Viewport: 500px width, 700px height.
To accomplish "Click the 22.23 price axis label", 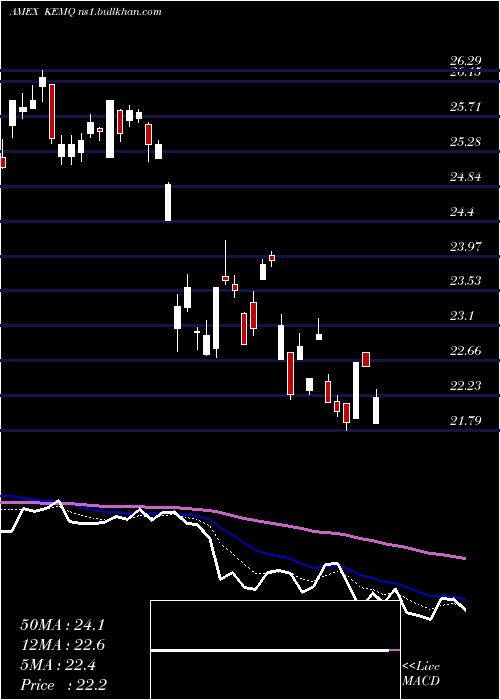I will coord(466,386).
